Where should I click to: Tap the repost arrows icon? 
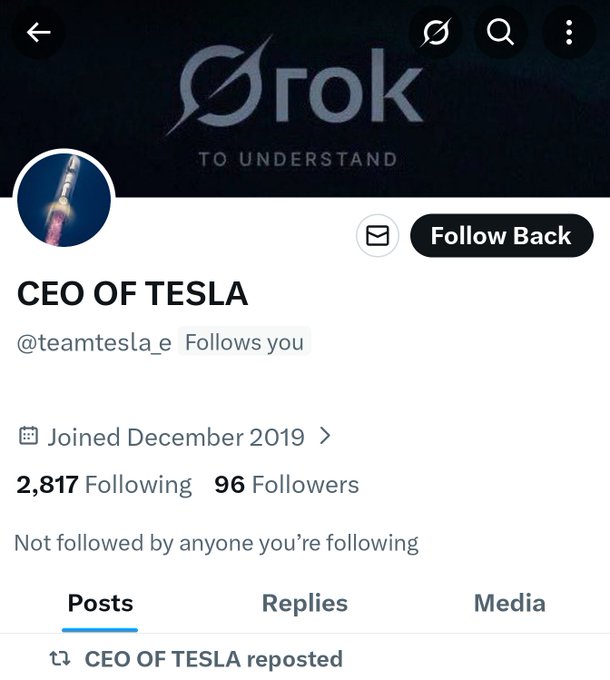click(x=60, y=660)
